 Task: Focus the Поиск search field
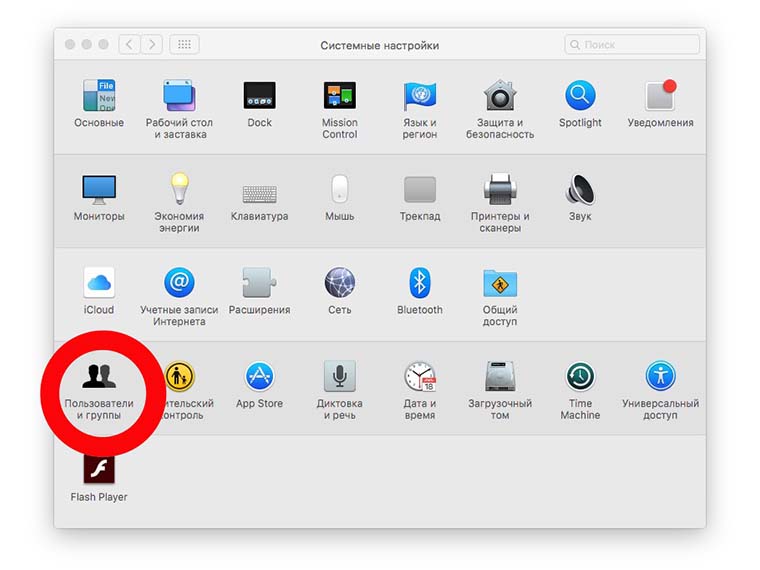632,45
